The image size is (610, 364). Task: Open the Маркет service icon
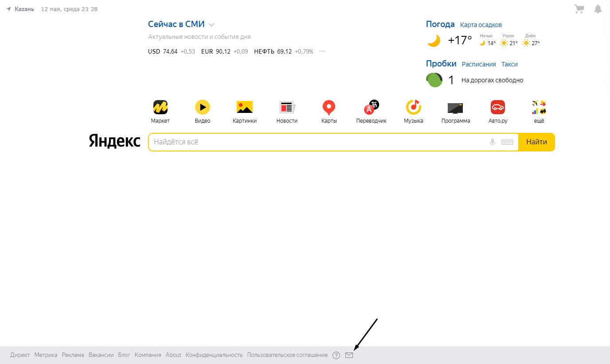coord(160,107)
